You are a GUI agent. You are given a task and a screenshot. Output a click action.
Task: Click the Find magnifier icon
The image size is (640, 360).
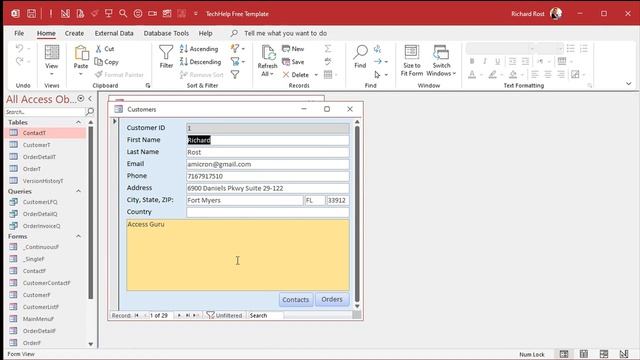pos(360,52)
